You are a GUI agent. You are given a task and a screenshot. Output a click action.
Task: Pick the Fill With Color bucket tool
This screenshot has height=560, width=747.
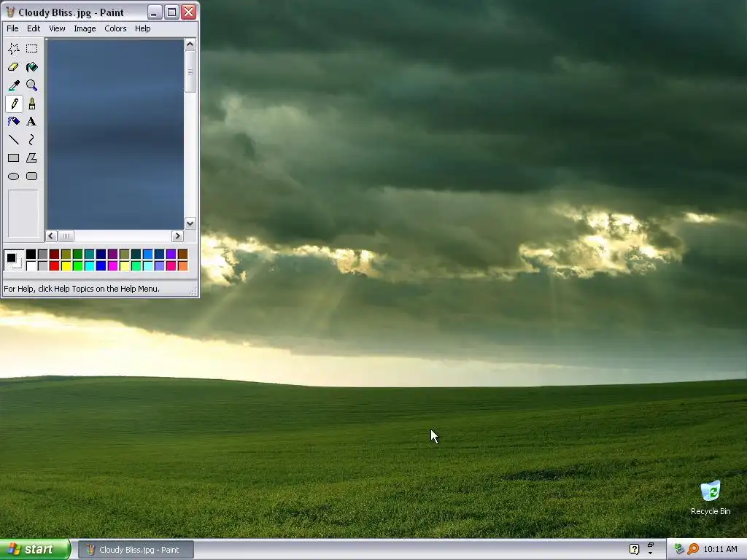click(32, 67)
